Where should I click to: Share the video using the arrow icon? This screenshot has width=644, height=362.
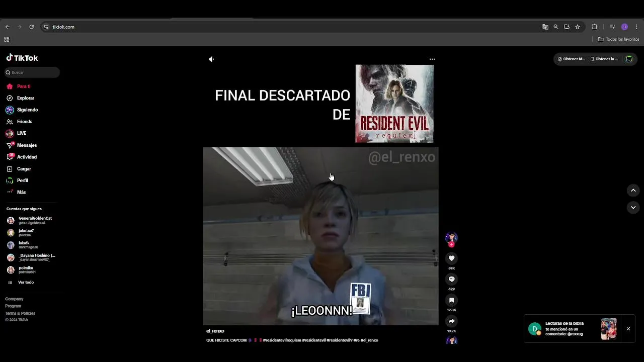(451, 321)
